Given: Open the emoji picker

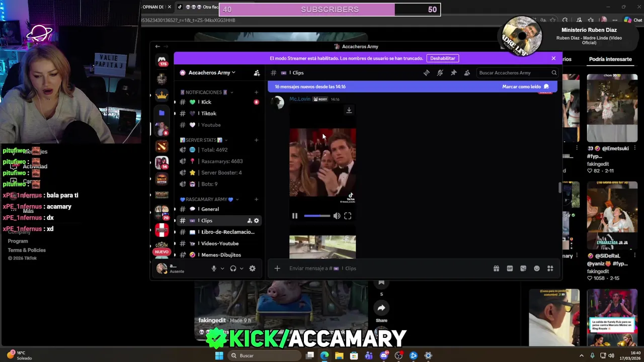Looking at the screenshot, I should pos(537,268).
